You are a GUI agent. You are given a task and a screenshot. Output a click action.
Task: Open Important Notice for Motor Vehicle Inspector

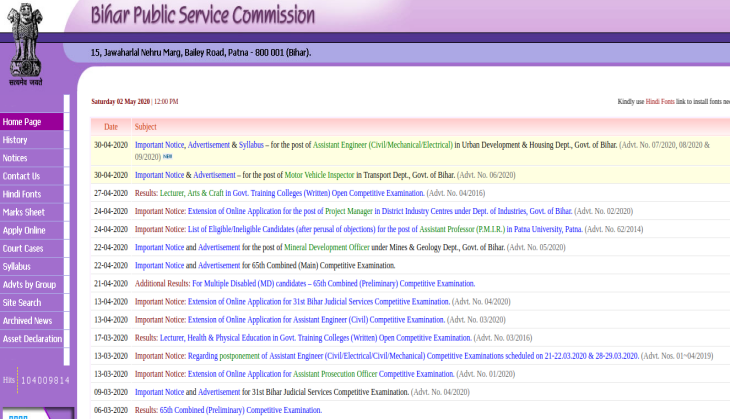coord(159,175)
